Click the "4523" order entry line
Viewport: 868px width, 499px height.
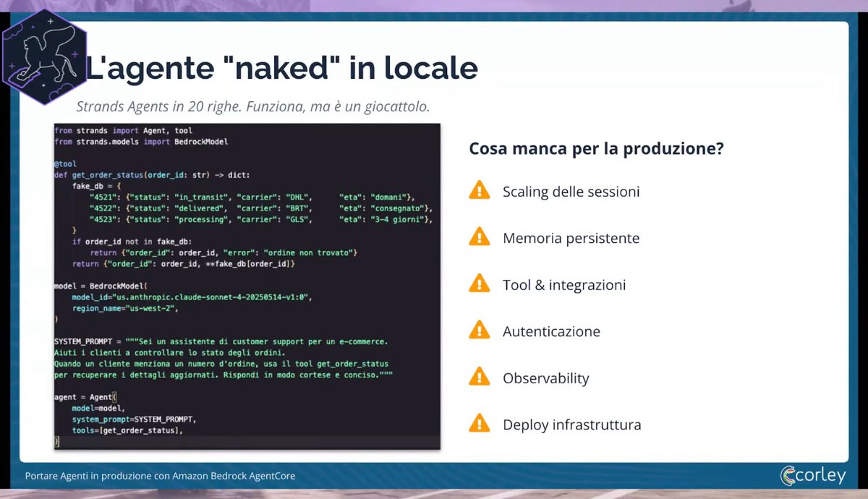pyautogui.click(x=261, y=219)
